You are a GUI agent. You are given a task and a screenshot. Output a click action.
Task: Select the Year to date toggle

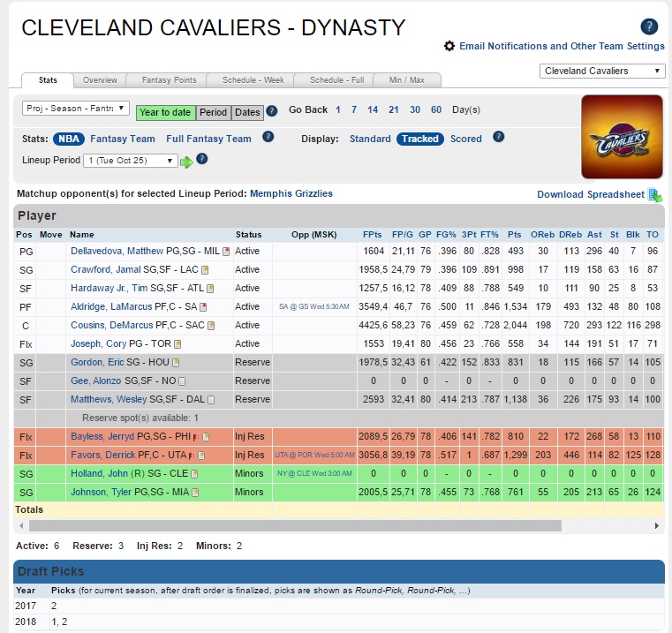(x=165, y=113)
